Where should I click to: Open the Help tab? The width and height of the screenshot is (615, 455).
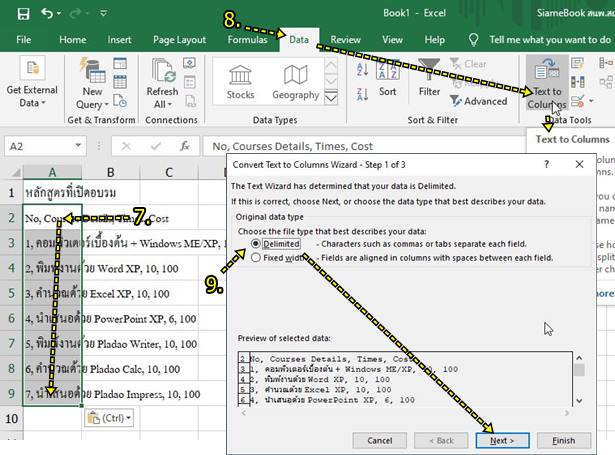click(434, 40)
